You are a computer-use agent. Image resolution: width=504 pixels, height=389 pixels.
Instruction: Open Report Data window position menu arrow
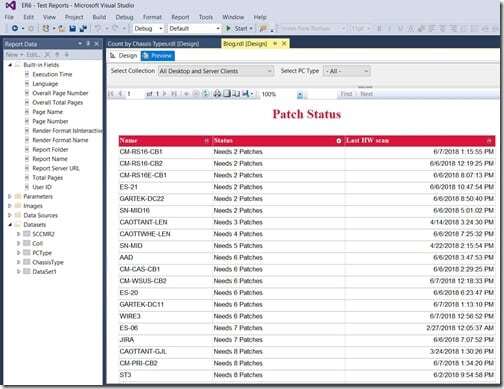[x=80, y=44]
